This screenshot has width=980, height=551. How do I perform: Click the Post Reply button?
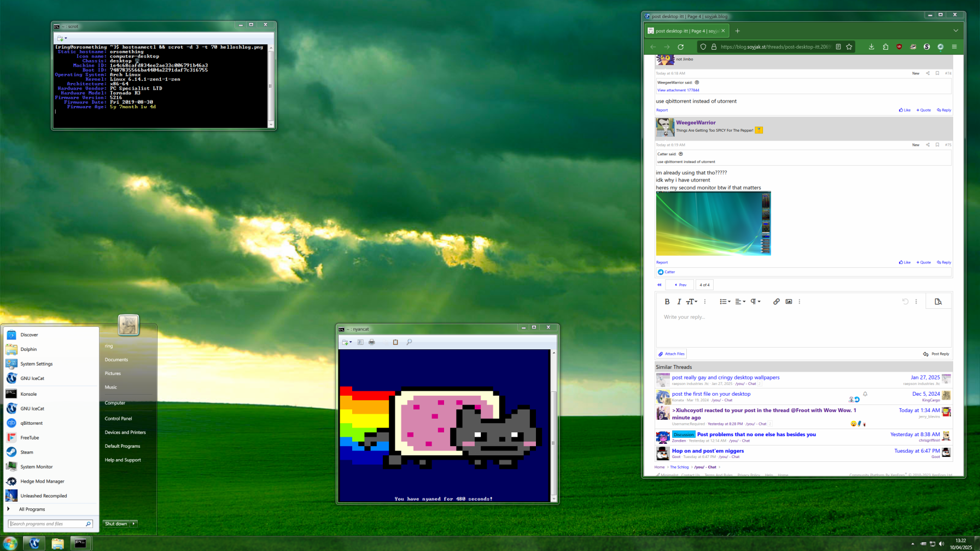tap(936, 354)
